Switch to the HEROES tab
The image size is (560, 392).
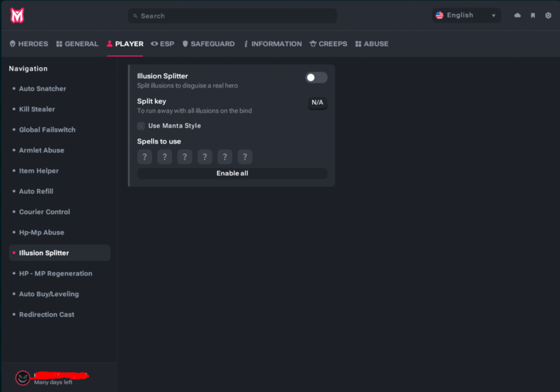pyautogui.click(x=29, y=44)
